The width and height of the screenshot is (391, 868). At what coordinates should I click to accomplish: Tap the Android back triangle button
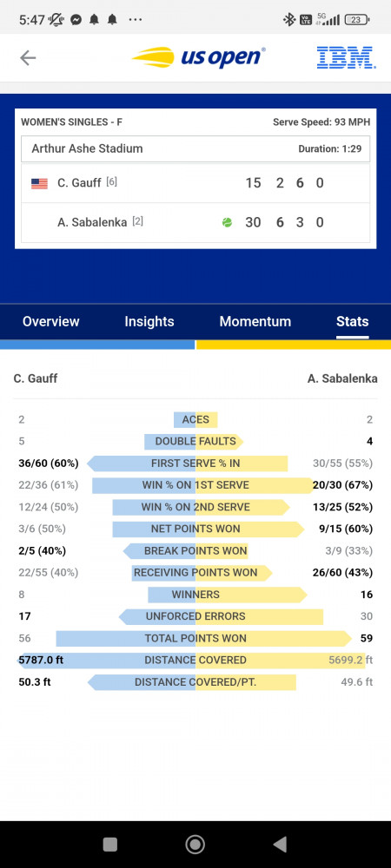pos(281,845)
